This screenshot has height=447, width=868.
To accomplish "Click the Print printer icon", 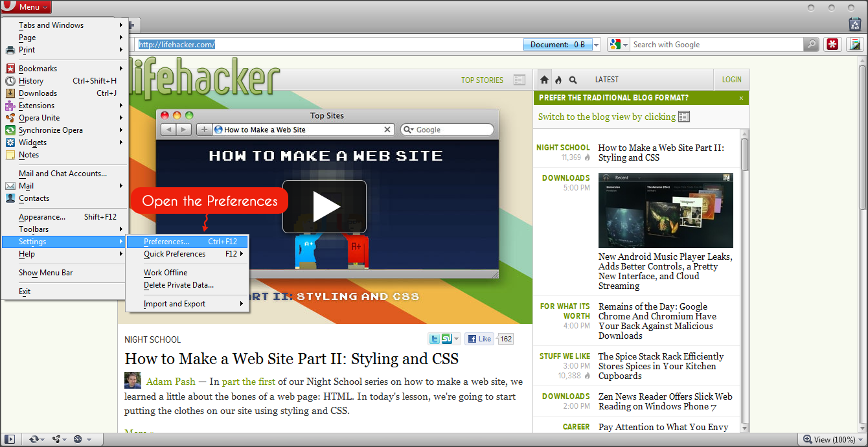I will [10, 50].
